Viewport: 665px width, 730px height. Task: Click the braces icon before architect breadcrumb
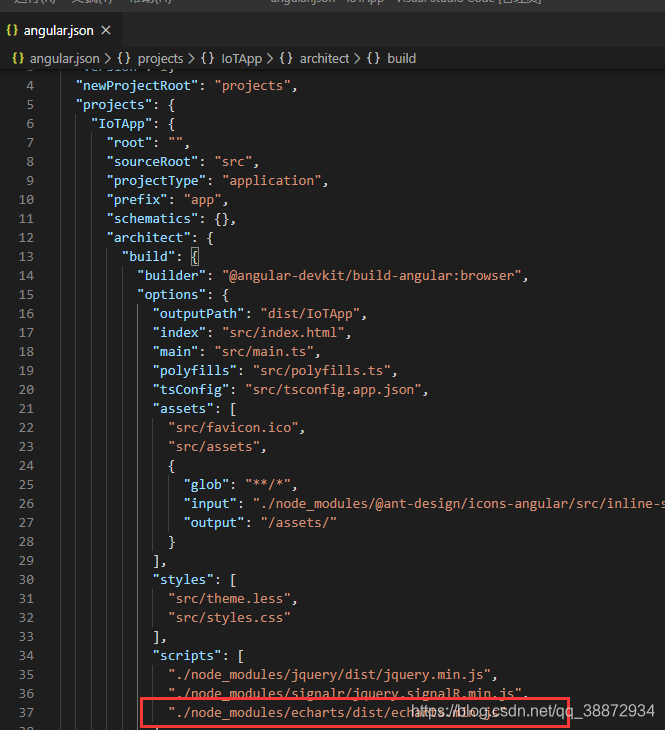[286, 59]
